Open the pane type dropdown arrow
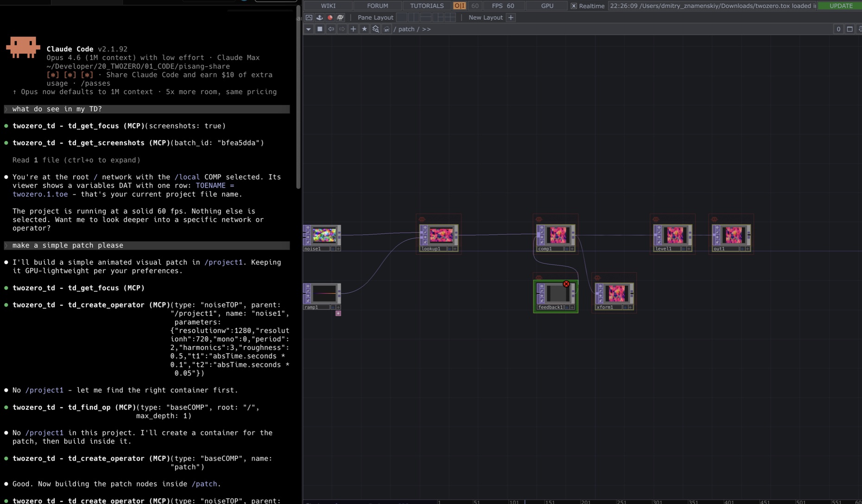The image size is (862, 504). click(309, 29)
